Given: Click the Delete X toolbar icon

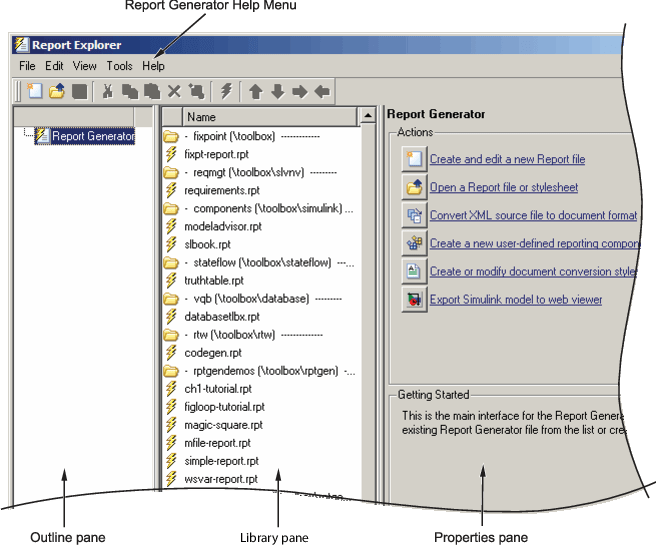Looking at the screenshot, I should [174, 91].
